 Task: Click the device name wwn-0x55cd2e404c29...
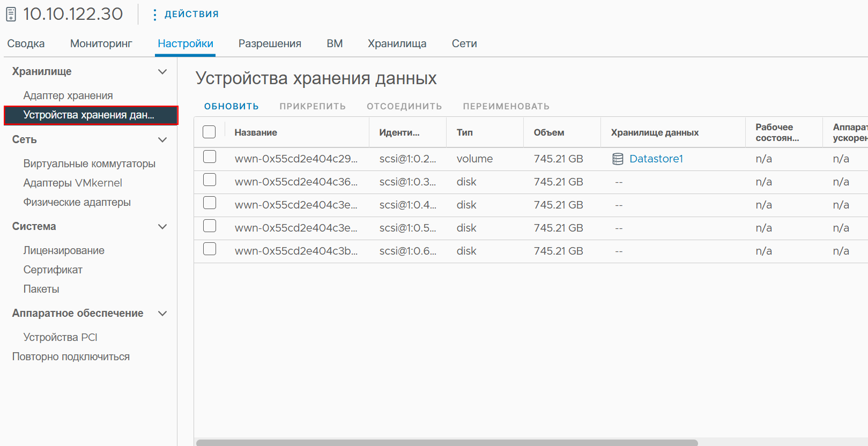coord(296,159)
